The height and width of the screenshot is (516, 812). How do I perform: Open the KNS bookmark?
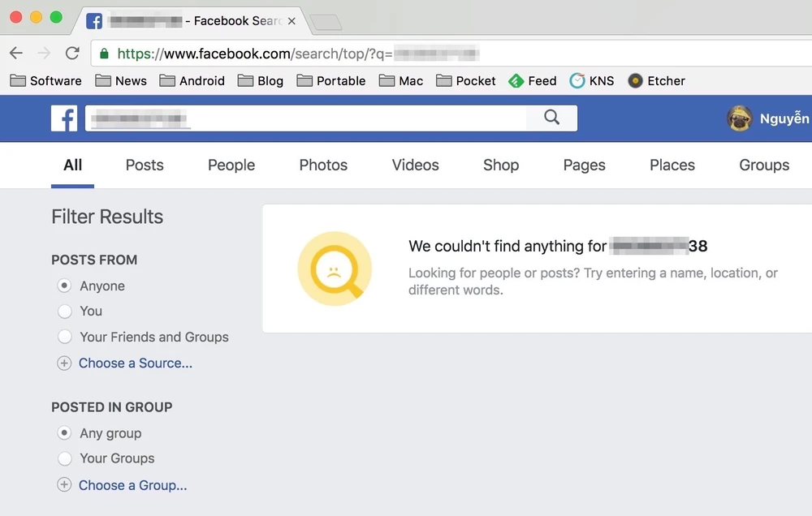tap(592, 81)
